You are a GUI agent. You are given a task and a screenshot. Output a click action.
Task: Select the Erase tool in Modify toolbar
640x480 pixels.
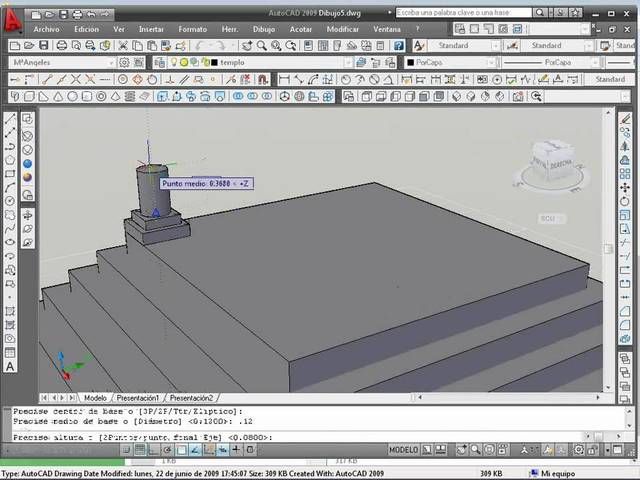pyautogui.click(x=625, y=119)
